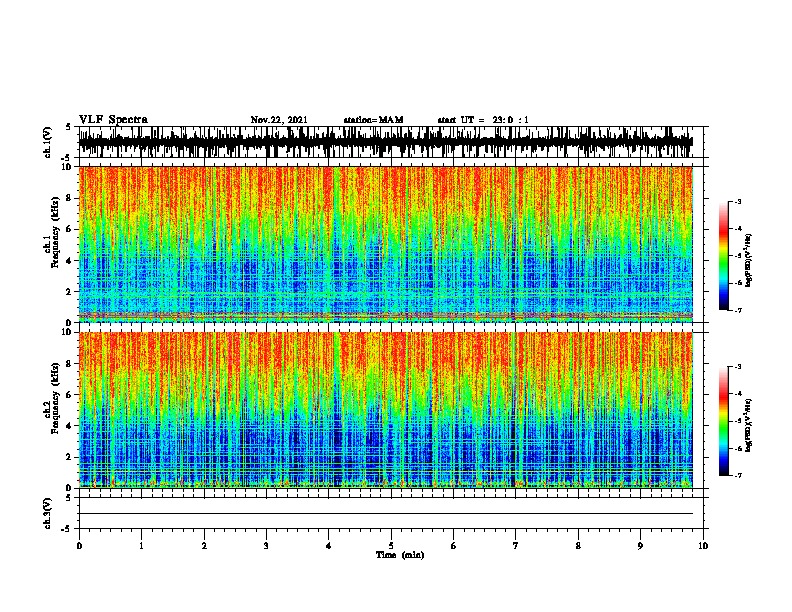Click the flat ch.3 voltage trace line
This screenshot has height=612, width=792.
(x=386, y=514)
